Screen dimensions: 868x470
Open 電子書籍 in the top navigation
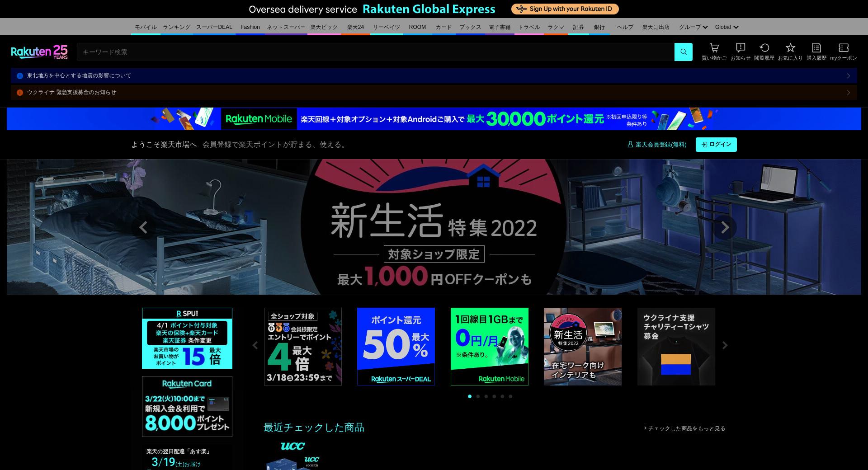pyautogui.click(x=500, y=27)
